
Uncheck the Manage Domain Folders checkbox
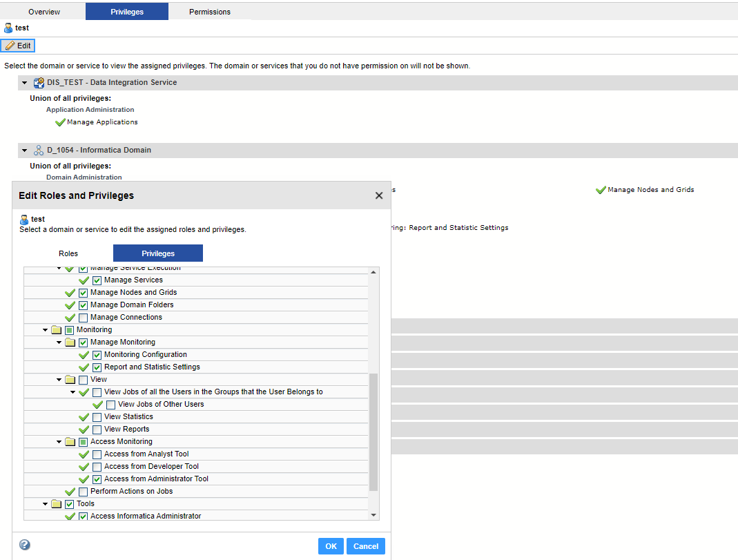pyautogui.click(x=84, y=305)
